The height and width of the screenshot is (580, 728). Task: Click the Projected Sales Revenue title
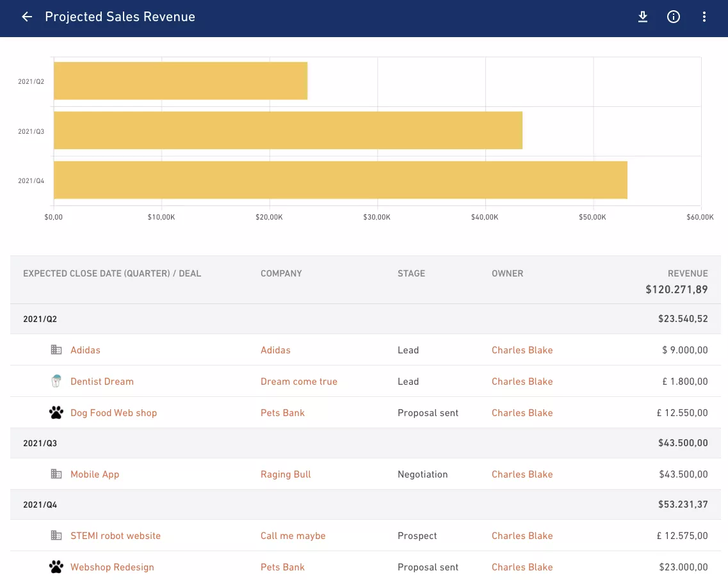pyautogui.click(x=120, y=17)
